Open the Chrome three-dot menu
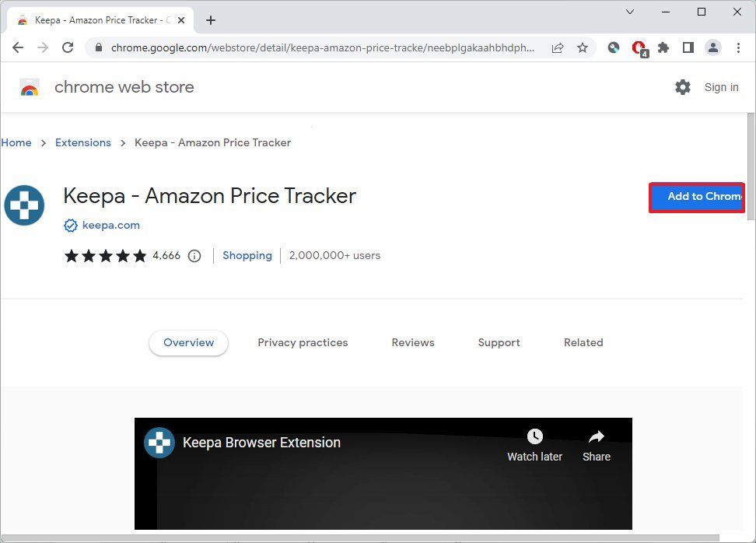This screenshot has height=543, width=756. [x=738, y=47]
